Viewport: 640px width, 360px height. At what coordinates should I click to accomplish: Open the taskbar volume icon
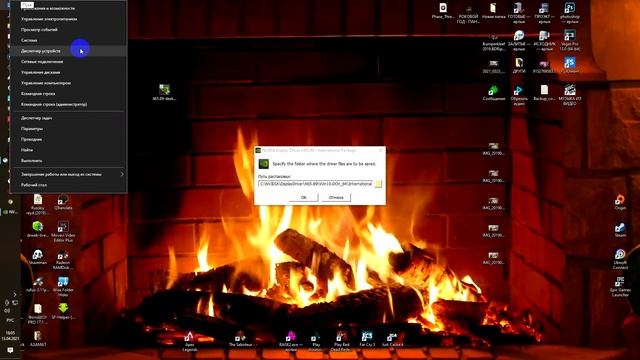[x=7, y=311]
